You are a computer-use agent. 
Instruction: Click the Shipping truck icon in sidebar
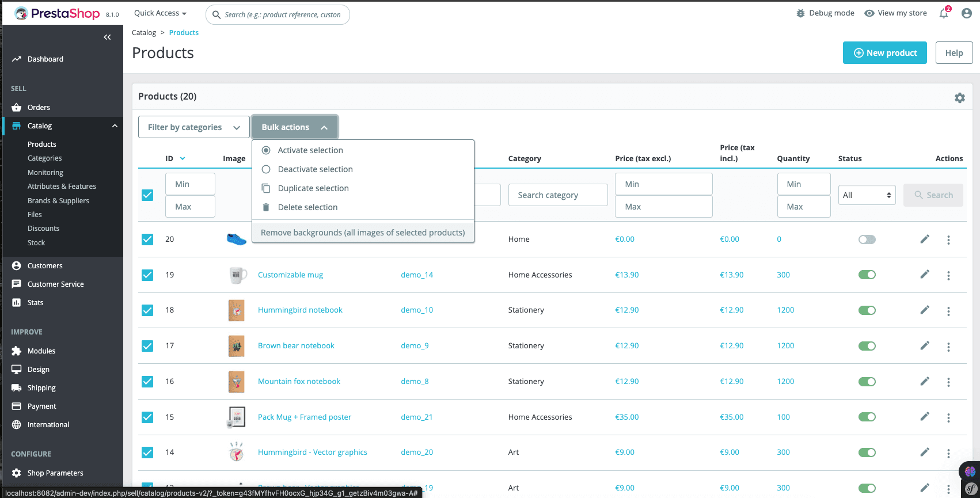pos(16,387)
